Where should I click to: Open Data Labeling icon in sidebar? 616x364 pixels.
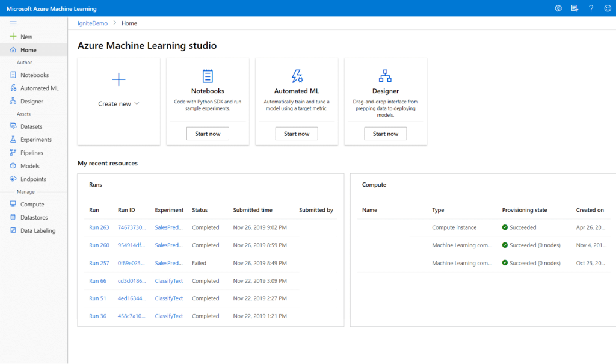click(13, 230)
